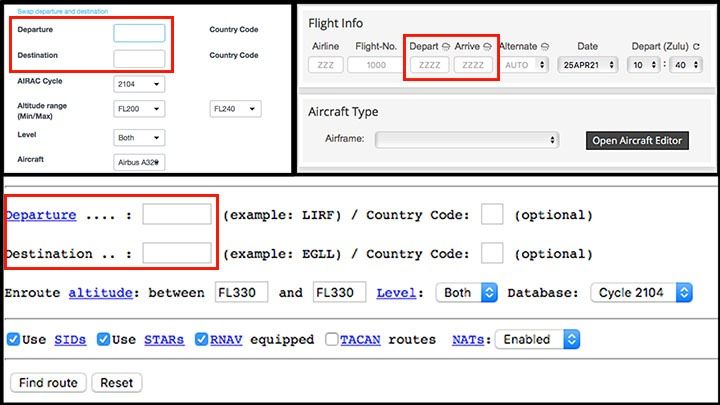Expand the NATs Enabled dropdown

coord(539,339)
